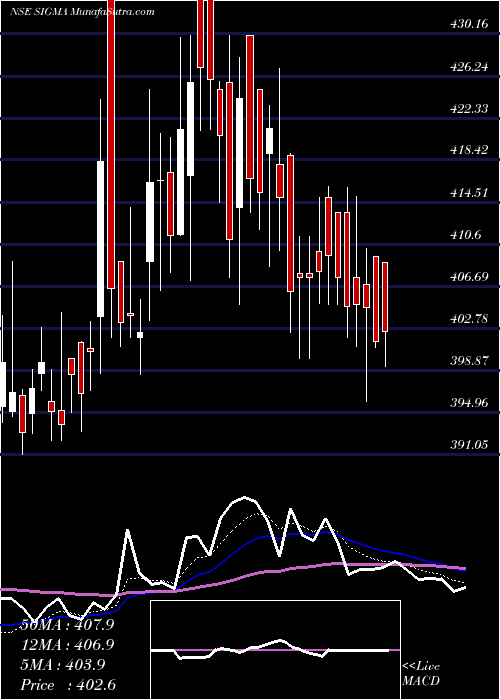Click the 422.33 price axis label
The height and width of the screenshot is (700, 500).
click(469, 108)
